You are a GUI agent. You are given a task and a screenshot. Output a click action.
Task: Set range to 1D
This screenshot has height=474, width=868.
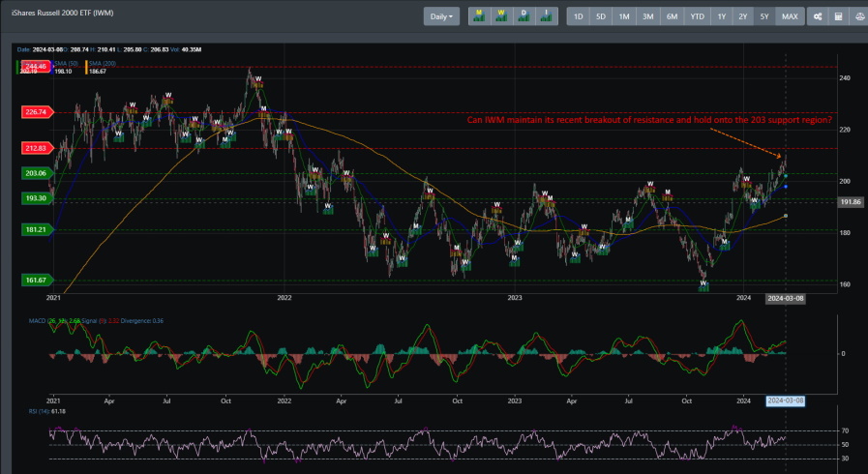tap(578, 16)
